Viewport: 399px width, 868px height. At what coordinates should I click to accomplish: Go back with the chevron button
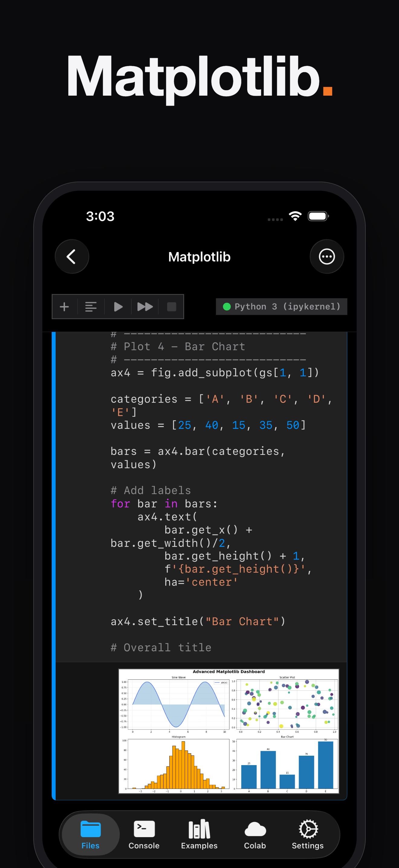tap(72, 256)
